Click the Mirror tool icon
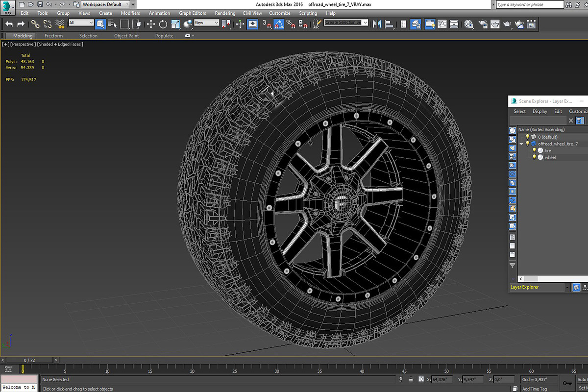Screen dimensions: 588x392 [x=377, y=24]
